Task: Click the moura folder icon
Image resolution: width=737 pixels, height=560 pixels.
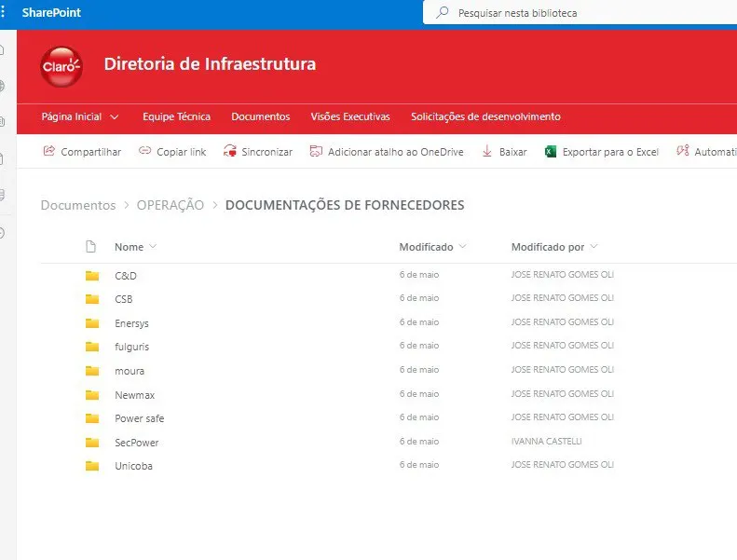Action: pos(92,371)
